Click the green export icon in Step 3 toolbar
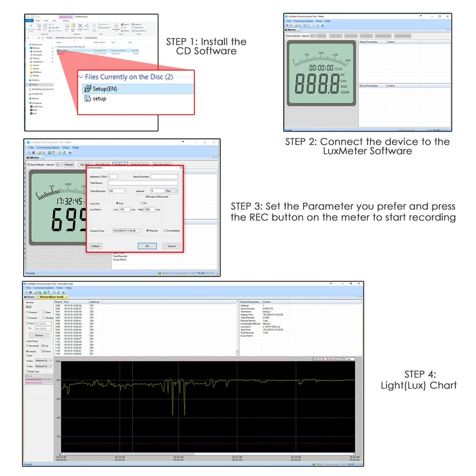This screenshot has height=476, width=476. 49,152
